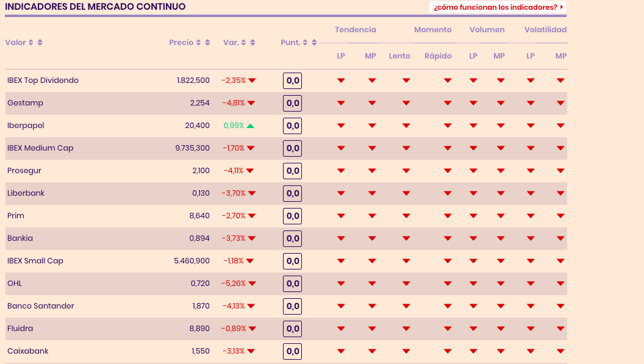Click the Rápido sub-header
644x364 pixels.
tap(438, 56)
